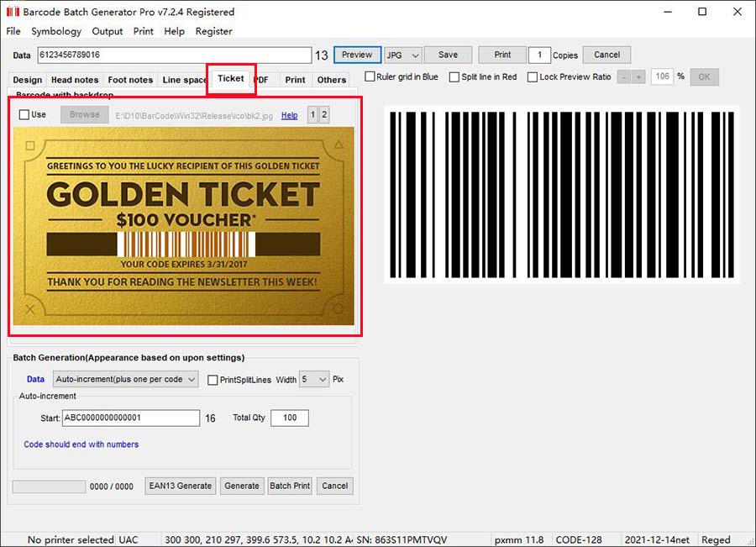This screenshot has height=547, width=756.
Task: Click the Data input field with 6123456789016
Action: point(175,55)
